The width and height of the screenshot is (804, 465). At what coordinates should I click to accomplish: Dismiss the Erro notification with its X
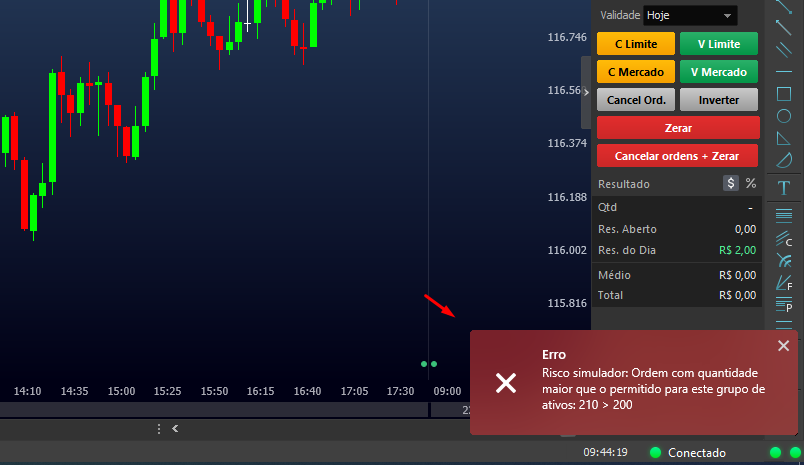point(783,346)
